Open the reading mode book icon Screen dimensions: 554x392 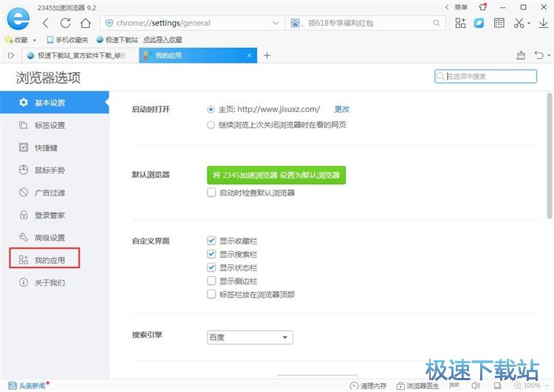[499, 24]
